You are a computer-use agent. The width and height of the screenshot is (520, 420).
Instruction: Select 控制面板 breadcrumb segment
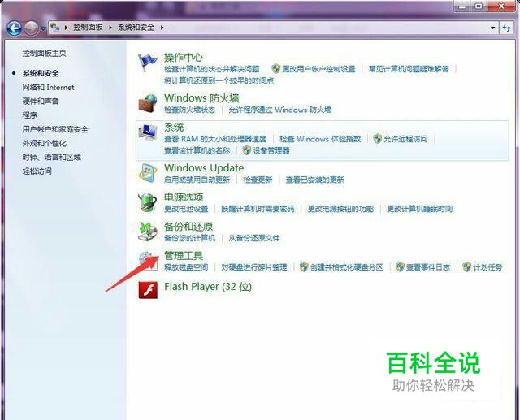point(89,28)
